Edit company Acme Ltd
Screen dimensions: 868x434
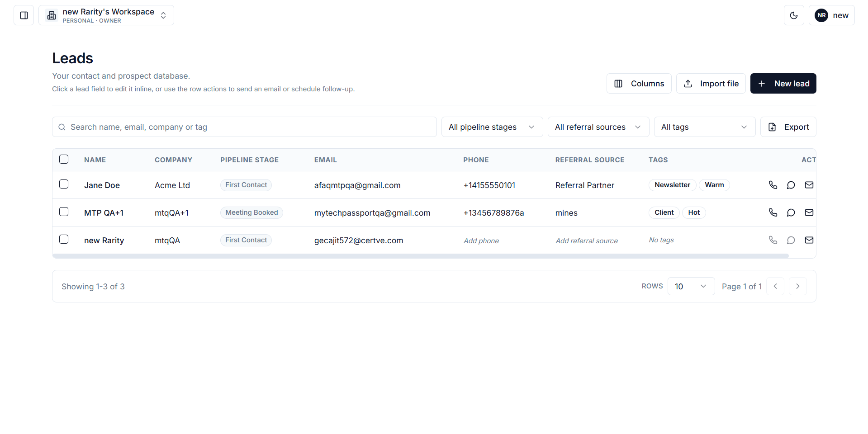(x=172, y=185)
